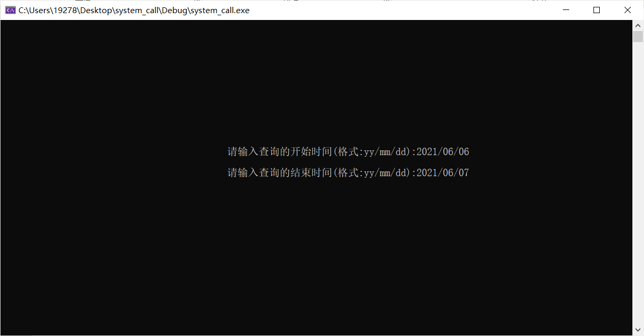Screen dimensions: 644x336
Task: Click the scrollbar up arrow
Action: 638,25
